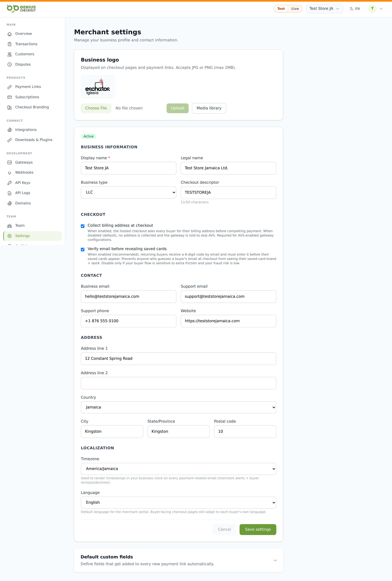The image size is (392, 581).
Task: Click the '11/50 characters' counter text
Action: [x=195, y=202]
